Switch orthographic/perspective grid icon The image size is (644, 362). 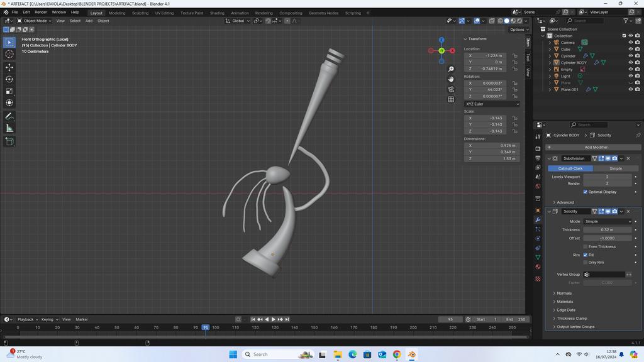pos(451,99)
